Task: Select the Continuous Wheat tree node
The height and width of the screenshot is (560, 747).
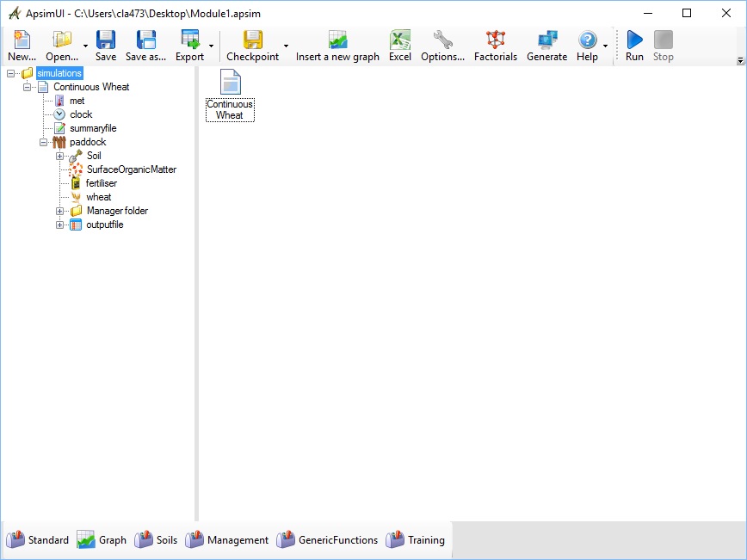Action: [91, 87]
